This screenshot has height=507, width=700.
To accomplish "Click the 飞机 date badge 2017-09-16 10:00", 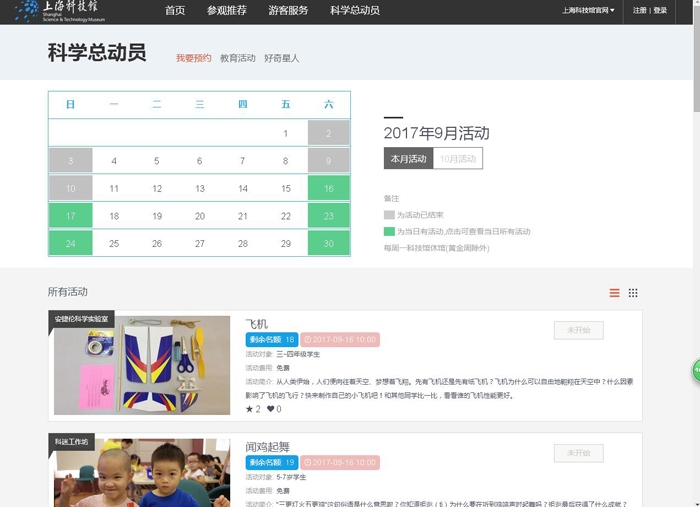I will point(340,340).
